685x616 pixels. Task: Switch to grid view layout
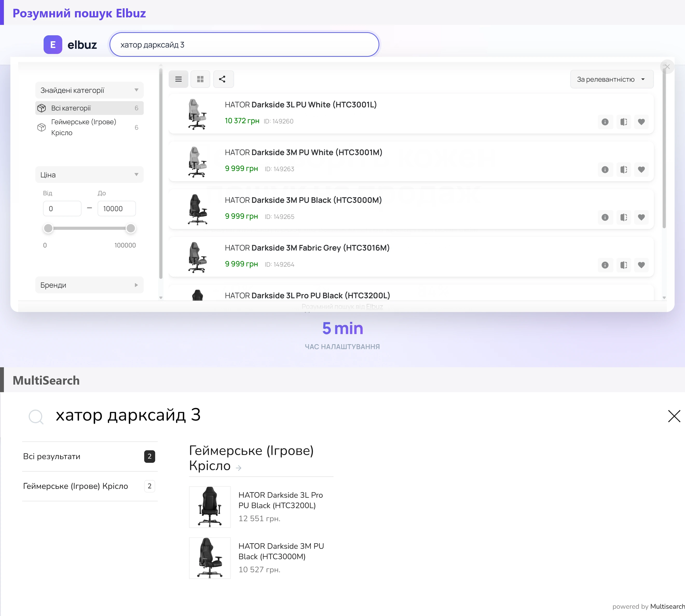pos(201,79)
